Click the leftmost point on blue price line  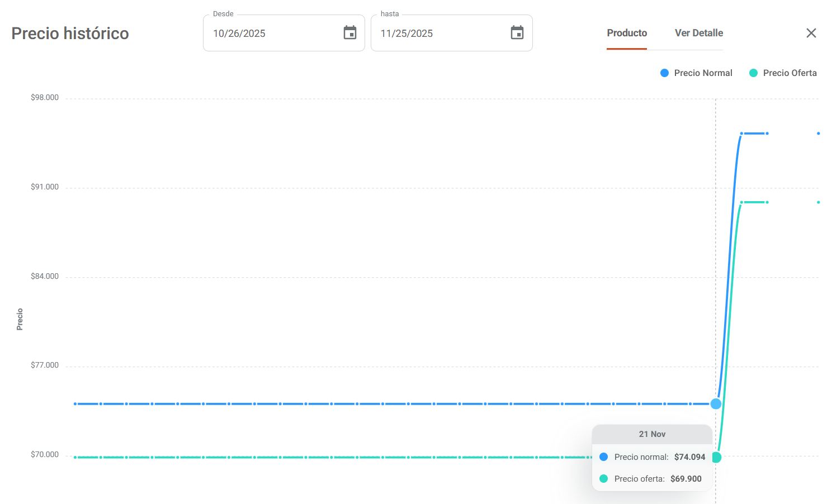click(x=75, y=403)
